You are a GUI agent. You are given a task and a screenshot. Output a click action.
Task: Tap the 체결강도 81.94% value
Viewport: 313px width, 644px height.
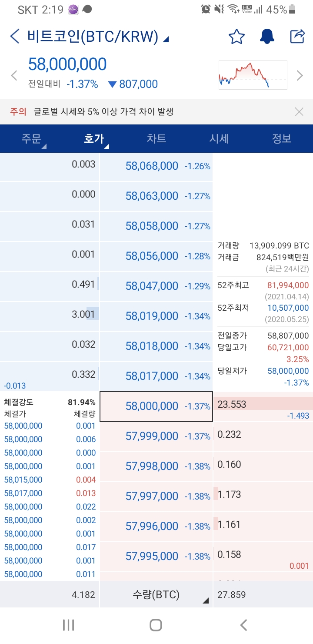click(x=82, y=402)
